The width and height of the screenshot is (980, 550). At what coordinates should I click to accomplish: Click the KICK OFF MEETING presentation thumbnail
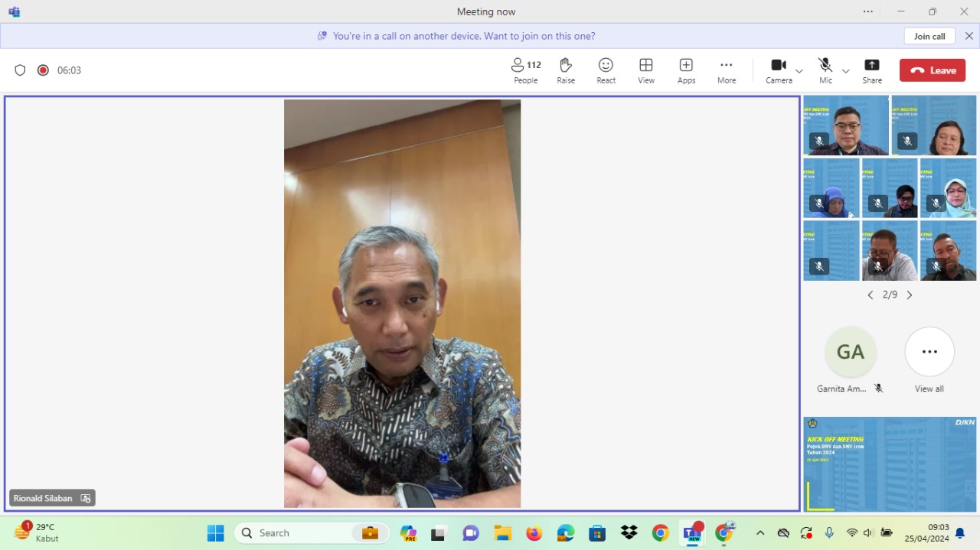click(x=889, y=464)
